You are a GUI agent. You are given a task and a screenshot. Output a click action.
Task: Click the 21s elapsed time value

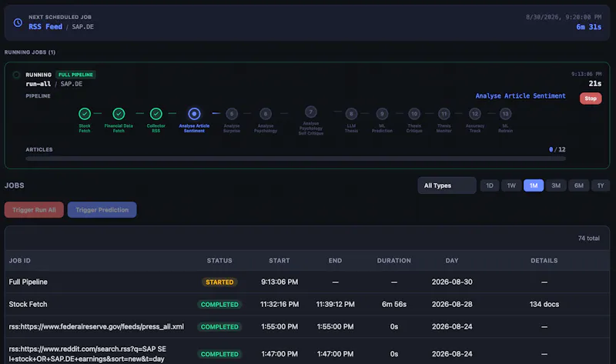pos(594,83)
